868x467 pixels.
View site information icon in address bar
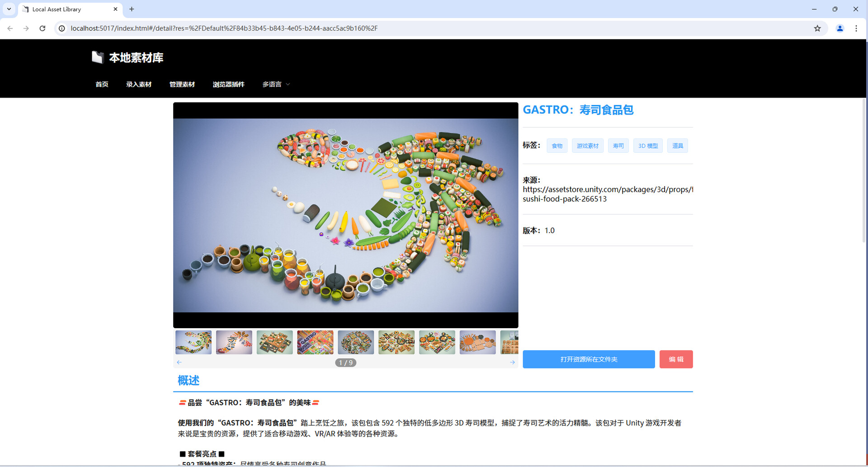[62, 28]
